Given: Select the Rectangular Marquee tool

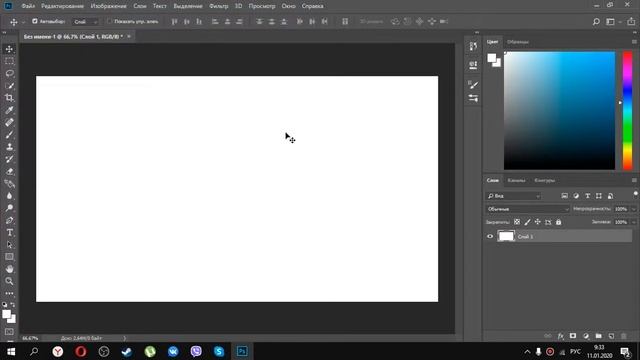Looking at the screenshot, I should 9,61.
